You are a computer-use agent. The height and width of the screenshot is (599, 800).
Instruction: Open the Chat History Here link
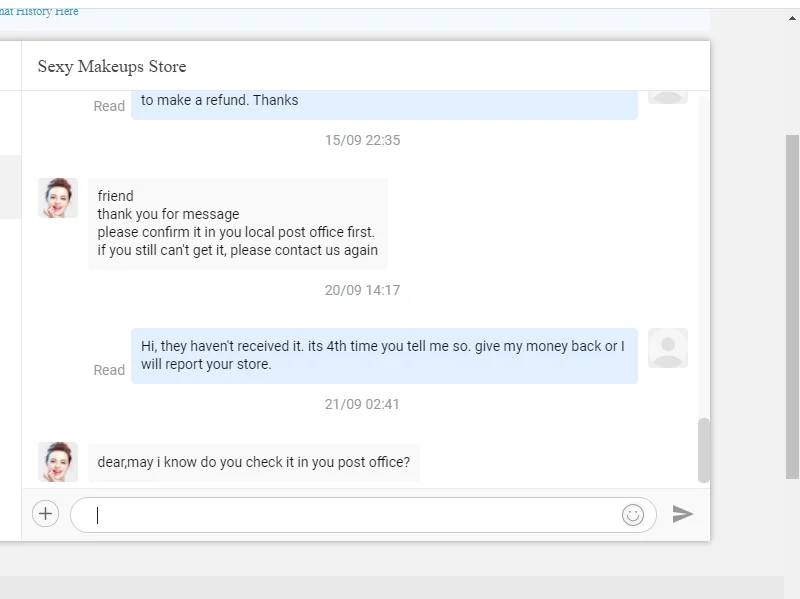click(40, 12)
